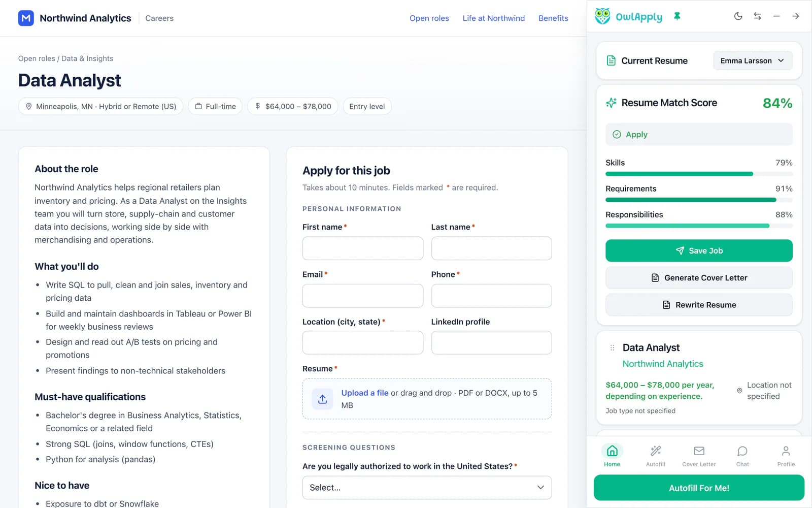The image size is (812, 508).
Task: Click the Autofill For Me! button
Action: tap(699, 488)
